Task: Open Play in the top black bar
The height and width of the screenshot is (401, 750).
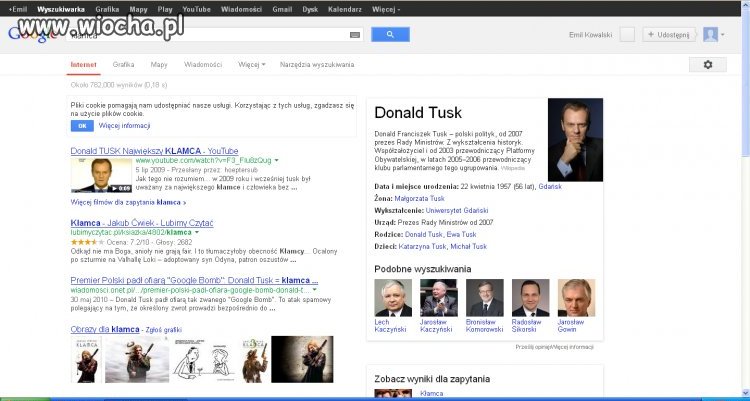Action: [165, 9]
